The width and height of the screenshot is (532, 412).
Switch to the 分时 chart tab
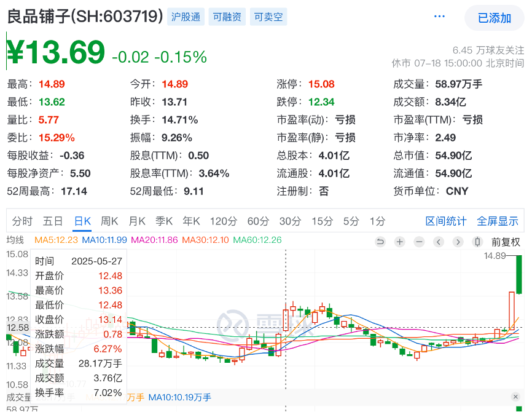click(x=22, y=221)
